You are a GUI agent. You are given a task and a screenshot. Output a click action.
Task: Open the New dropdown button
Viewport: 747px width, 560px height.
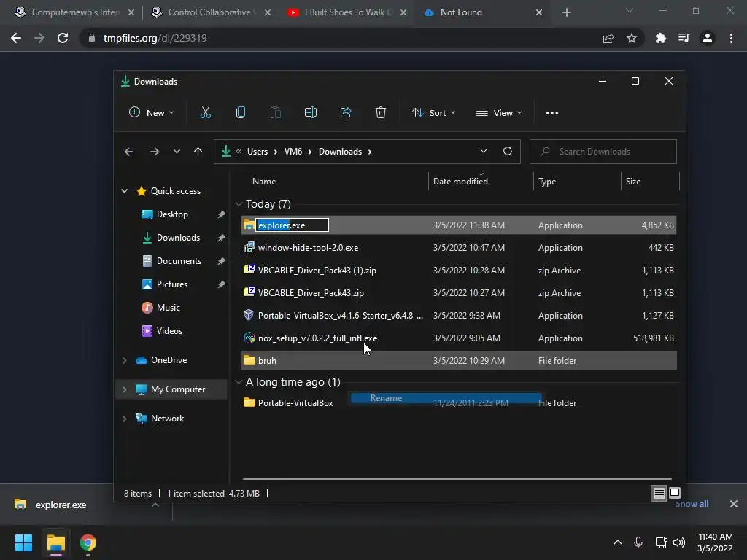coord(152,113)
